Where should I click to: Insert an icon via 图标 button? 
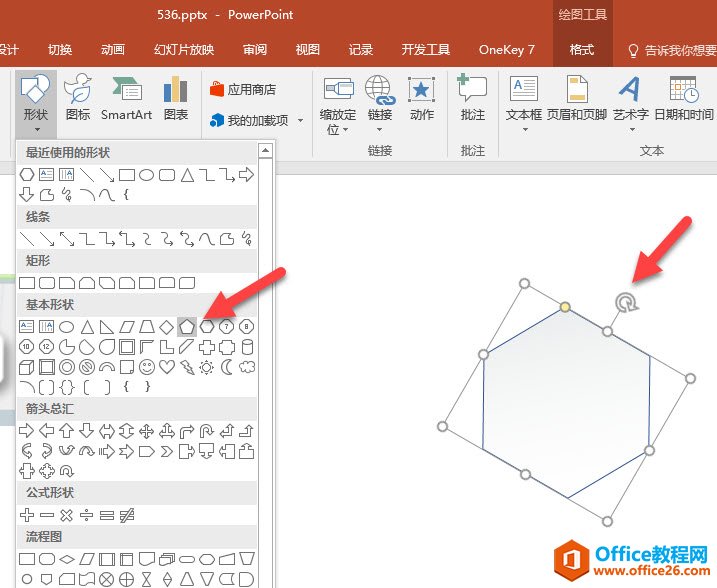78,97
